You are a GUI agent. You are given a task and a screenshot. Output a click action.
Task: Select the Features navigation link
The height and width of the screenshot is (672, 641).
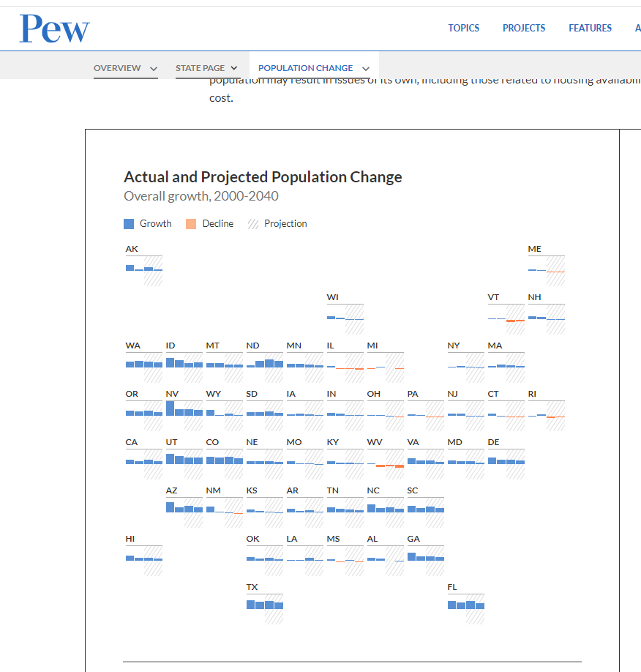point(590,29)
